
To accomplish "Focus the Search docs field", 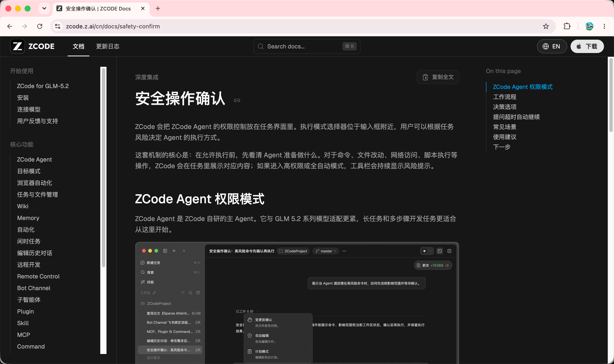I will point(307,46).
